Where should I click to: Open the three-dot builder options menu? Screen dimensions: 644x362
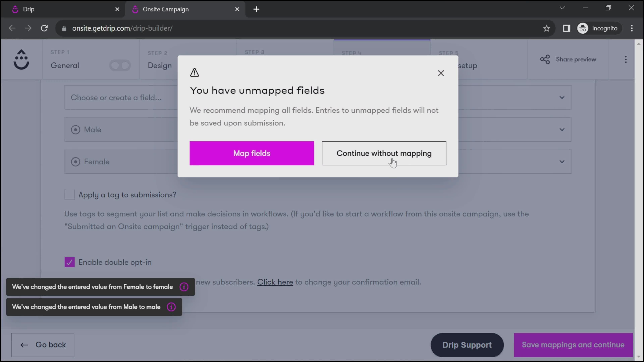[626, 59]
